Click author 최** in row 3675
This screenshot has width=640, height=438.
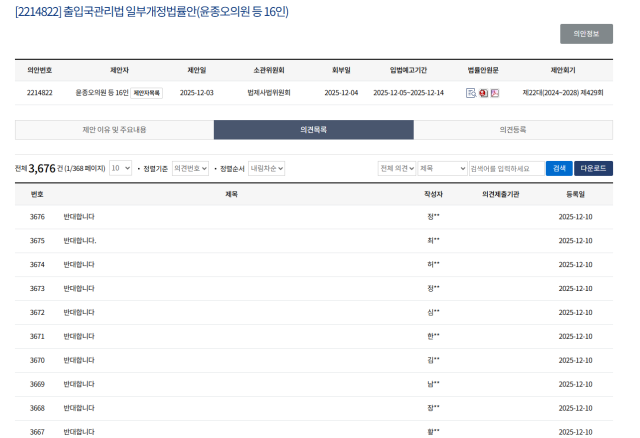433,240
